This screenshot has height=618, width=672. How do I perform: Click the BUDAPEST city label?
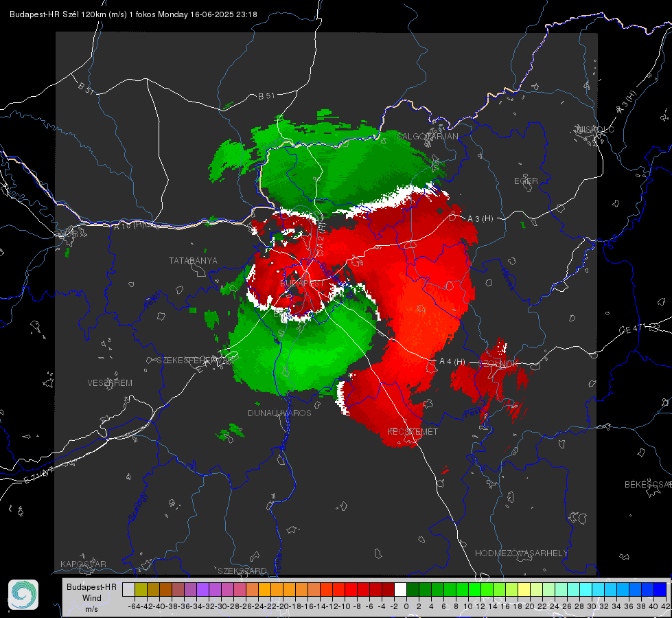coord(303,284)
